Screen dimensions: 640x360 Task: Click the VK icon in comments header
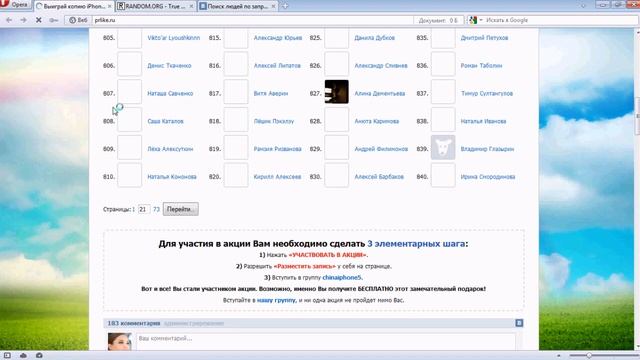click(519, 323)
